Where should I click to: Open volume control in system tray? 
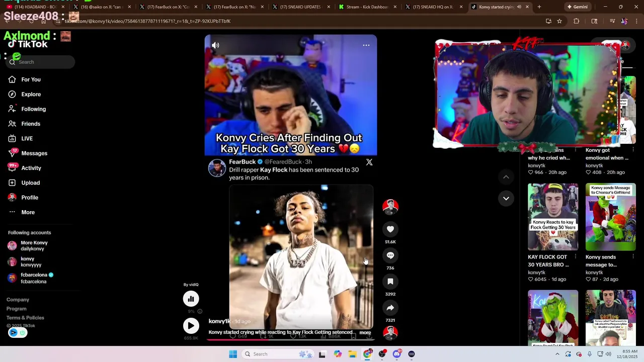click(x=608, y=354)
